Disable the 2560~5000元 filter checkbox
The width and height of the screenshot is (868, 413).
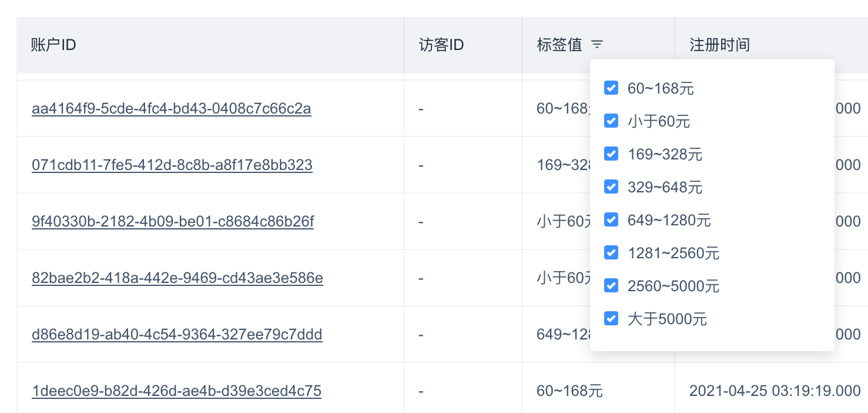pyautogui.click(x=611, y=286)
